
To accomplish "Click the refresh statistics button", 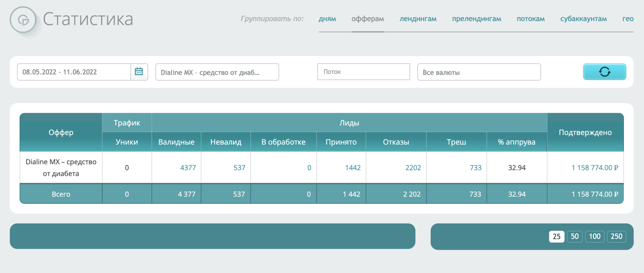I will click(x=605, y=72).
